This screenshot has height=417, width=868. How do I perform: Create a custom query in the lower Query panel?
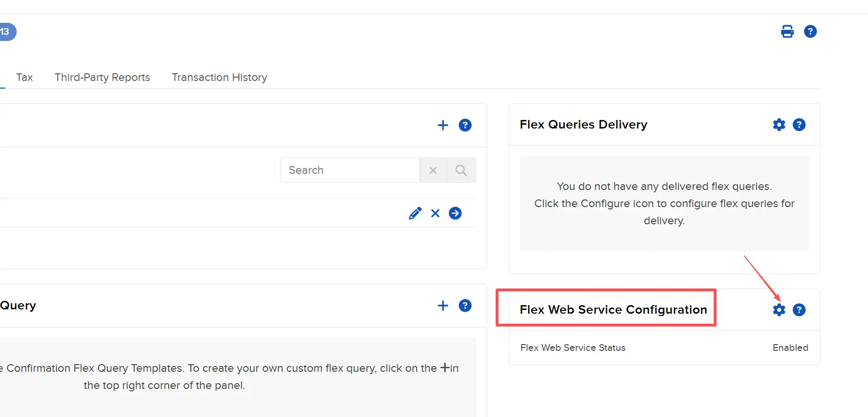coord(443,306)
